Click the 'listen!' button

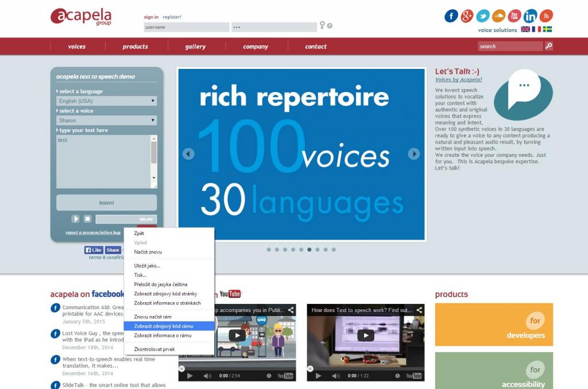point(106,203)
